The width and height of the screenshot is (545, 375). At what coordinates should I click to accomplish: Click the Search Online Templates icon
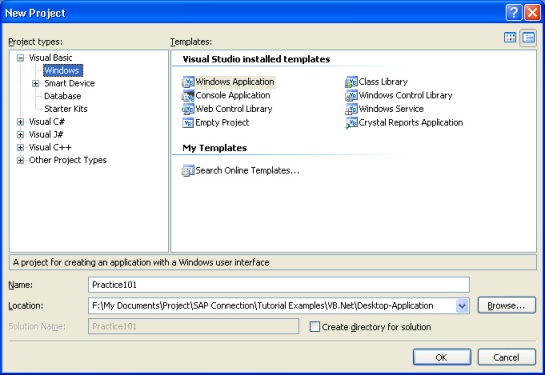(188, 171)
